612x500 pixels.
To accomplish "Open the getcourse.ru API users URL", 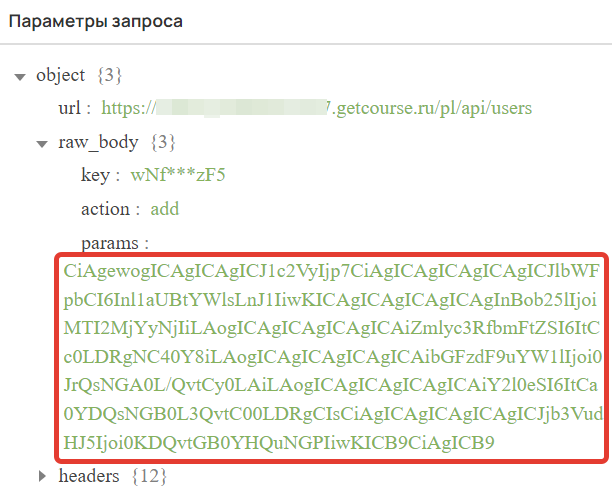I will pos(317,108).
